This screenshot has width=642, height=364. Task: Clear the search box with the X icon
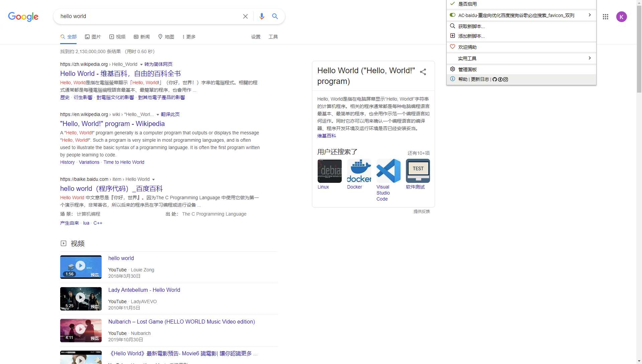245,16
